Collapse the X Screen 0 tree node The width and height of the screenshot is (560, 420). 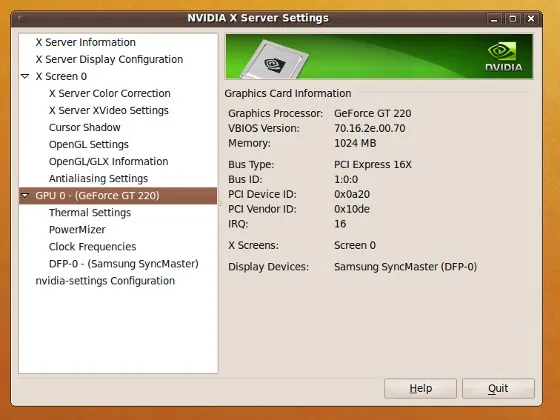pyautogui.click(x=25, y=76)
